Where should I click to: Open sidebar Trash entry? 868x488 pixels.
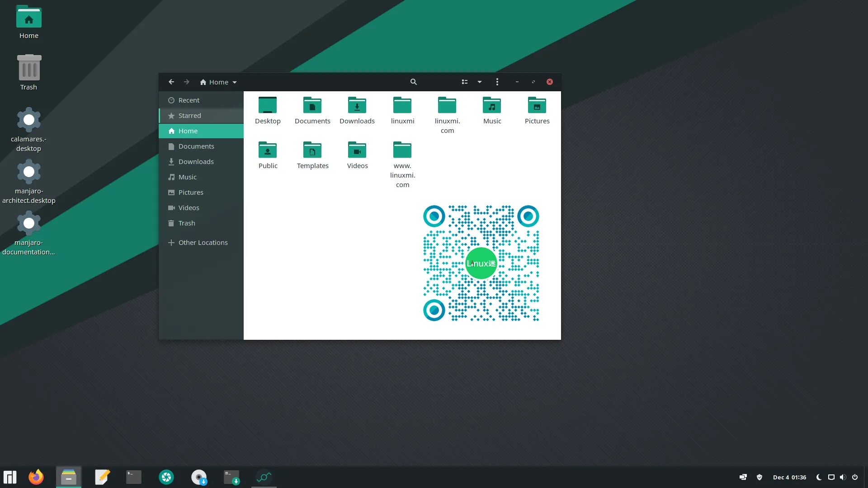click(x=186, y=223)
